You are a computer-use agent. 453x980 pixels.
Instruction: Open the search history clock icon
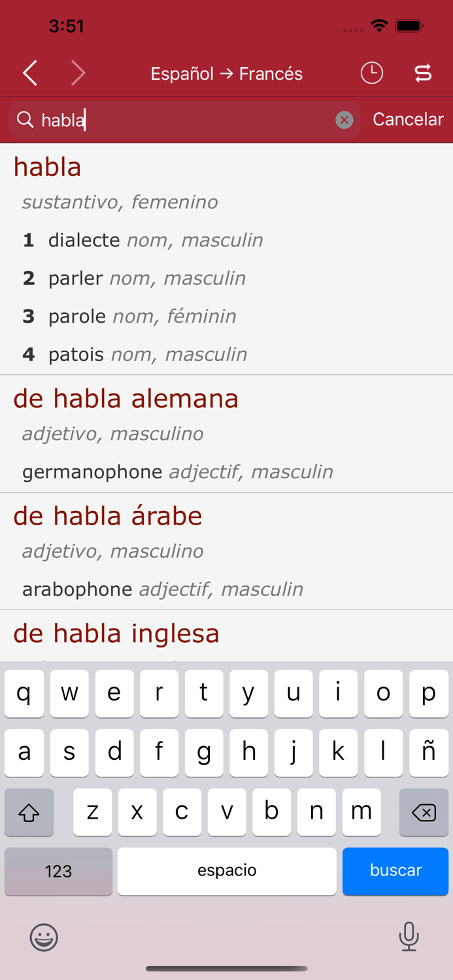click(371, 73)
